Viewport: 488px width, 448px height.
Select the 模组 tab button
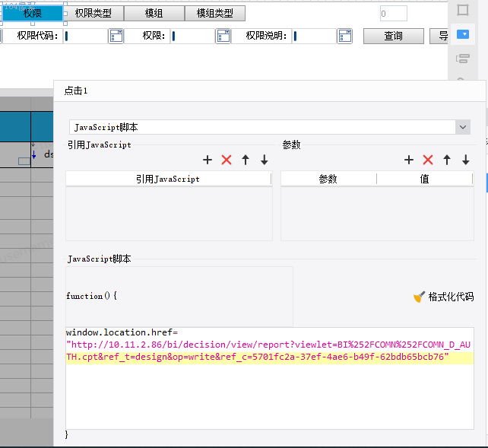(x=154, y=14)
